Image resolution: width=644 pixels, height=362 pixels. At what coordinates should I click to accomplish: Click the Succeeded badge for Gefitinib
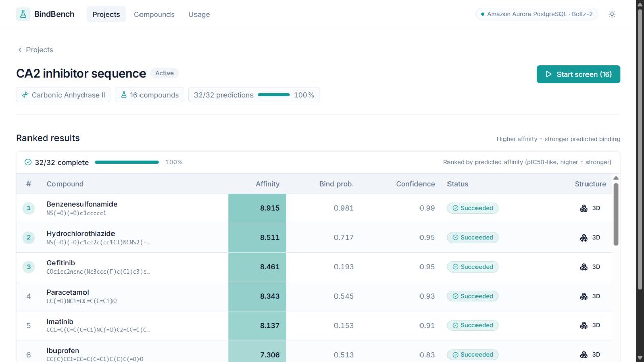472,267
